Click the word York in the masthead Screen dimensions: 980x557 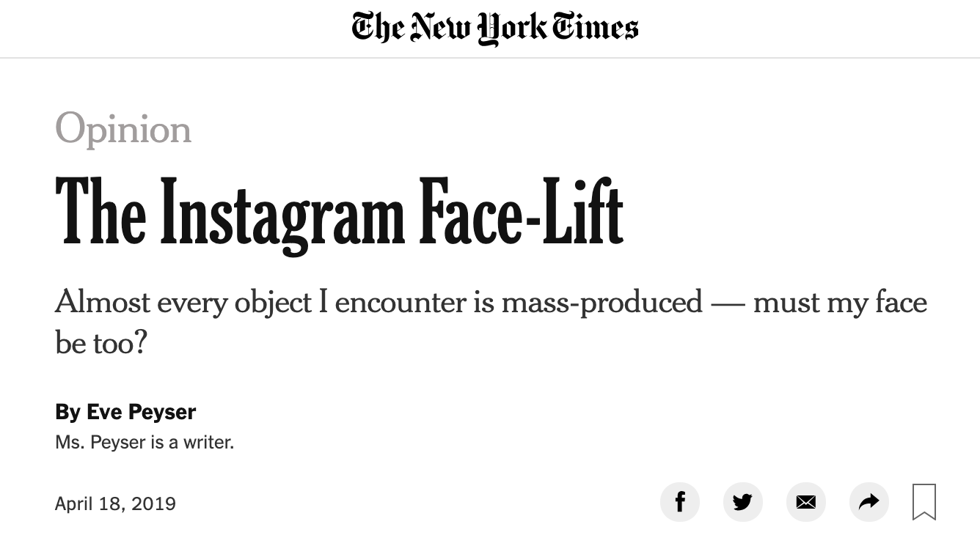click(x=513, y=29)
